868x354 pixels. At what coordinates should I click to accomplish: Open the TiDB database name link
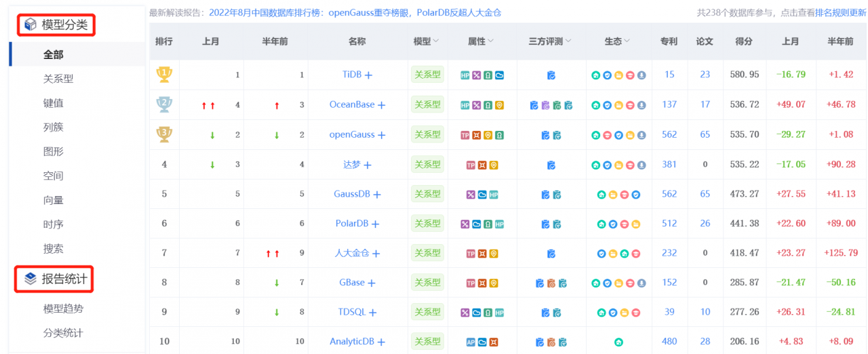coord(352,75)
